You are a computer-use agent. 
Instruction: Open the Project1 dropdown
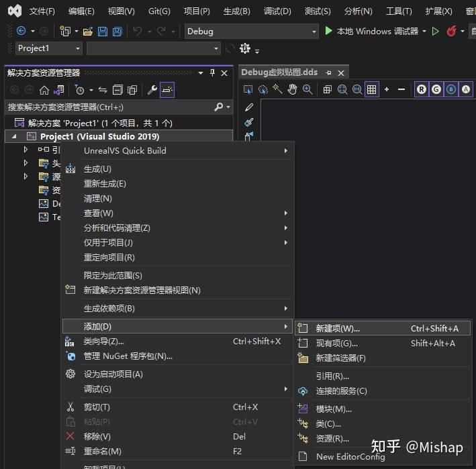click(x=48, y=48)
